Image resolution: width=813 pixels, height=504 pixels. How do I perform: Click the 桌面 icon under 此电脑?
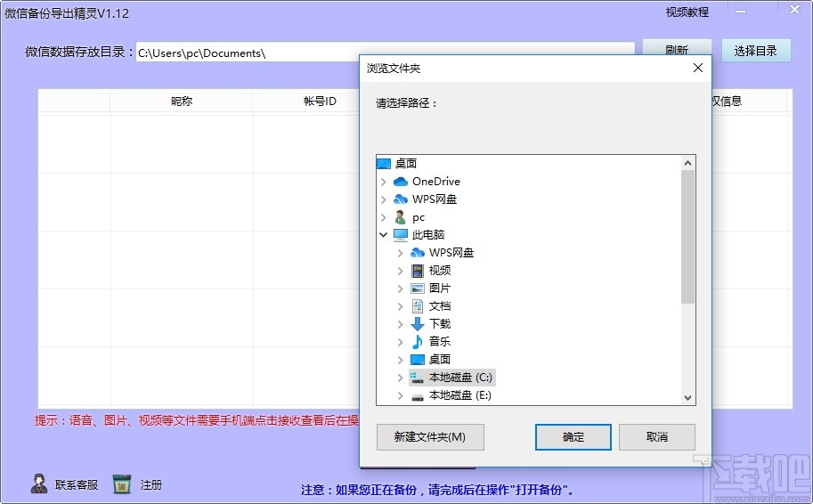click(x=418, y=360)
